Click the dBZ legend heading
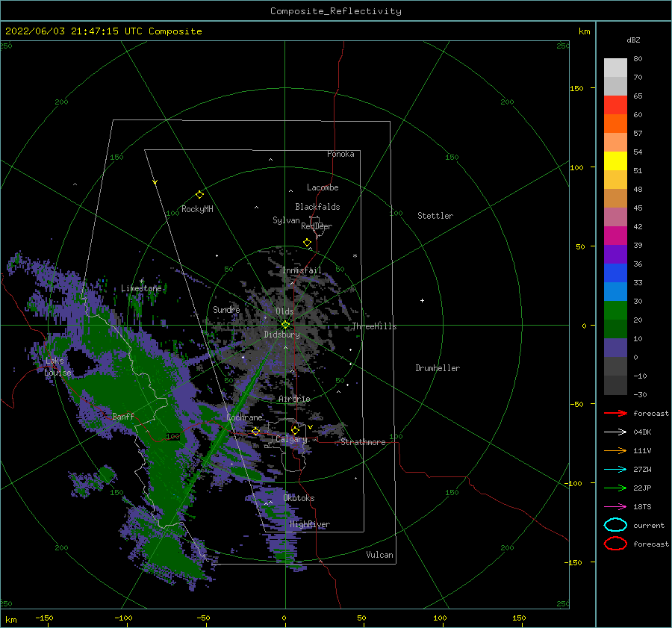The height and width of the screenshot is (628, 672). [633, 40]
